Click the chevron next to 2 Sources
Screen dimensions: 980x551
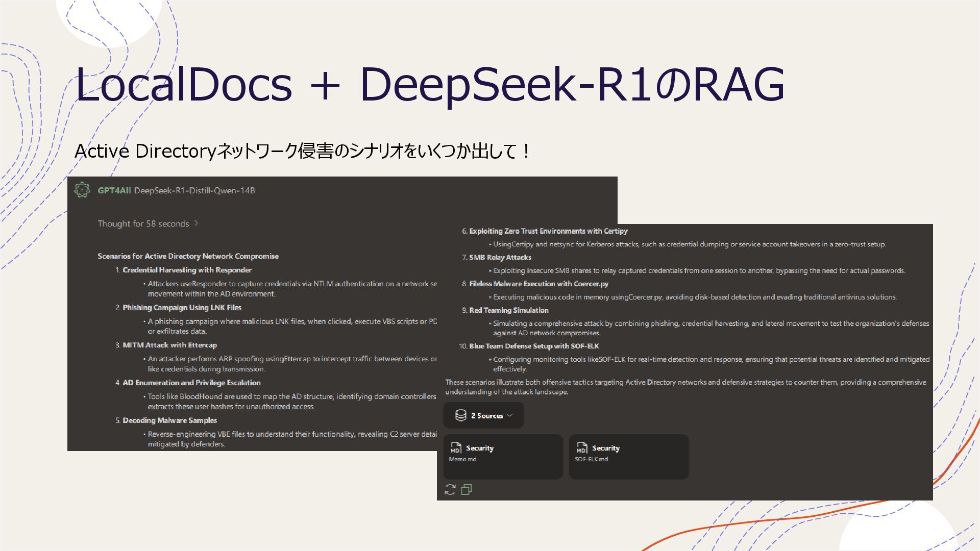click(x=510, y=415)
